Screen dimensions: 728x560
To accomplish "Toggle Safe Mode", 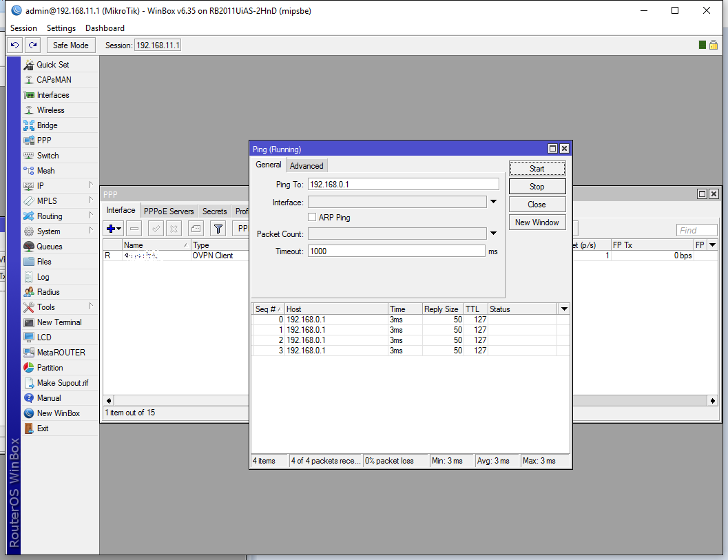I will pos(70,45).
